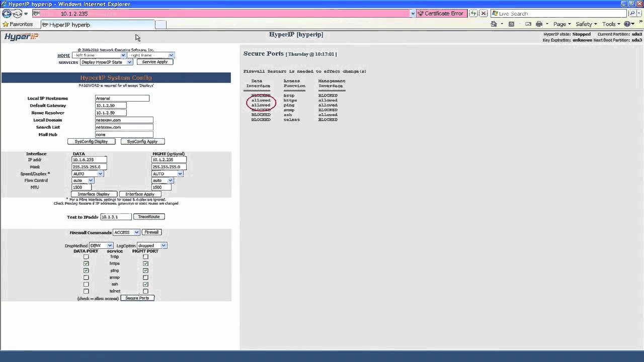The image size is (644, 362).
Task: Click the Default Gateway field
Action: [x=111, y=106]
